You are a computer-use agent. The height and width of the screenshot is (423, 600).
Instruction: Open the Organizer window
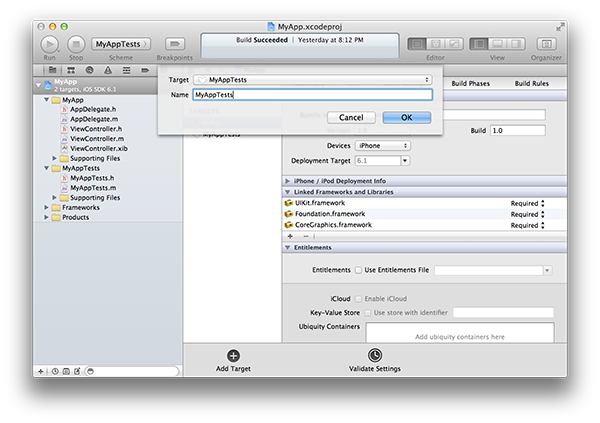[546, 44]
